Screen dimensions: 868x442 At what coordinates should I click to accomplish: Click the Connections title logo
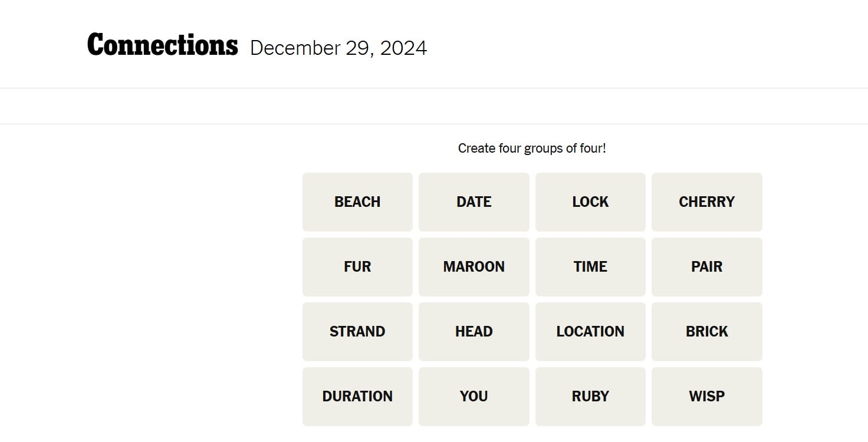[x=162, y=45]
